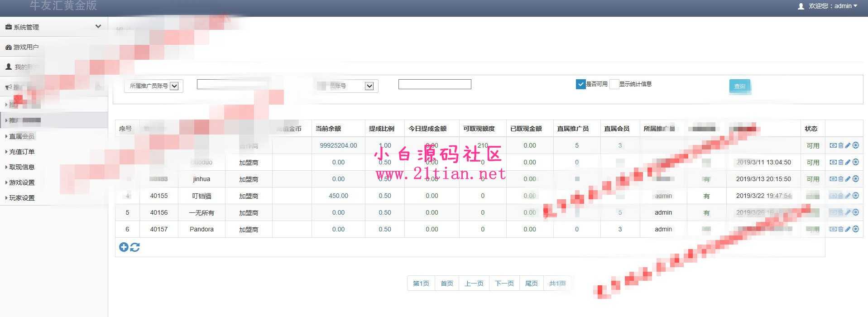868x317 pixels.
Task: Click the refresh icon below the table
Action: coord(135,247)
